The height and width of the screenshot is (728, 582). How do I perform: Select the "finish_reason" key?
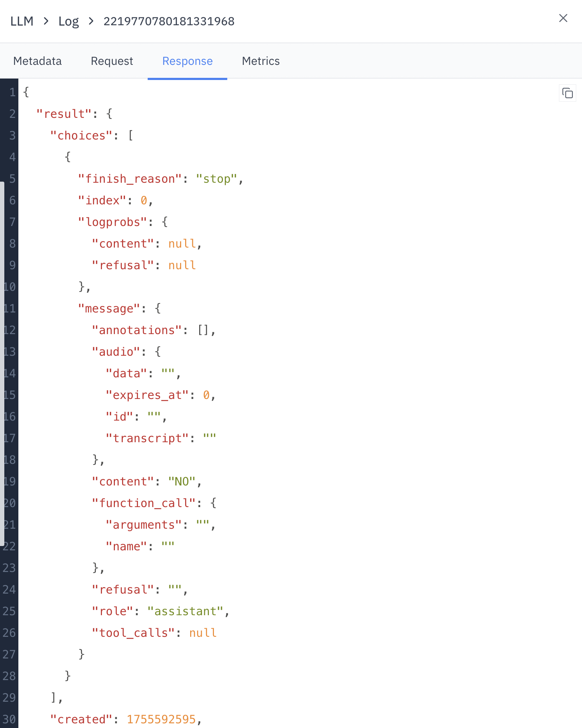pos(130,179)
